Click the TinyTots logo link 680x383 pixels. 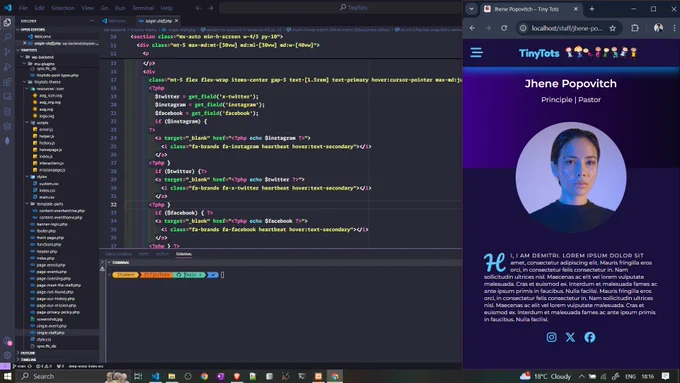pyautogui.click(x=578, y=53)
